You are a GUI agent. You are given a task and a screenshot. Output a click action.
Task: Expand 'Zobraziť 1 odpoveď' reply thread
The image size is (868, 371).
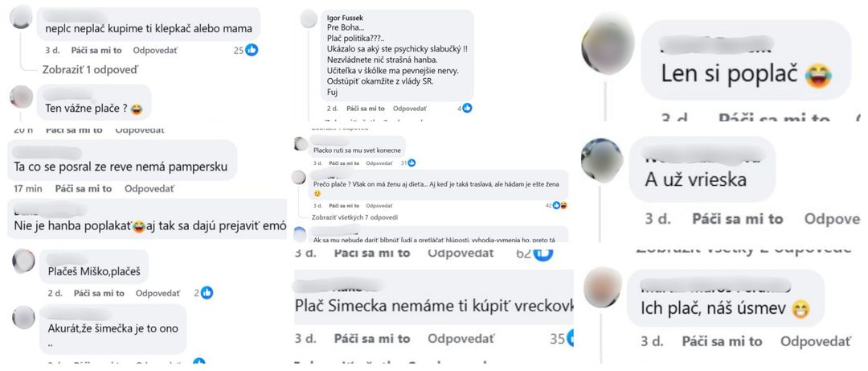[x=90, y=70]
